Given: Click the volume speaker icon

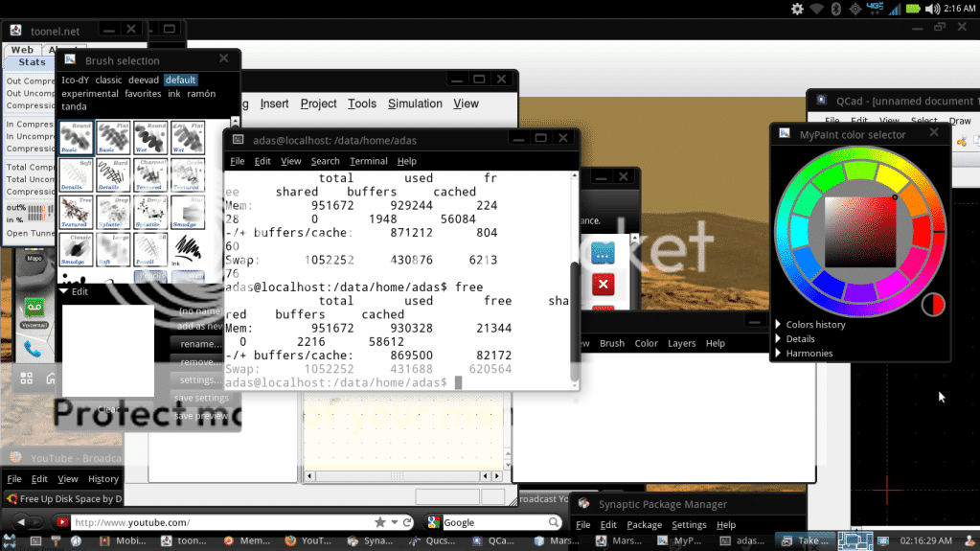Looking at the screenshot, I should [x=932, y=9].
